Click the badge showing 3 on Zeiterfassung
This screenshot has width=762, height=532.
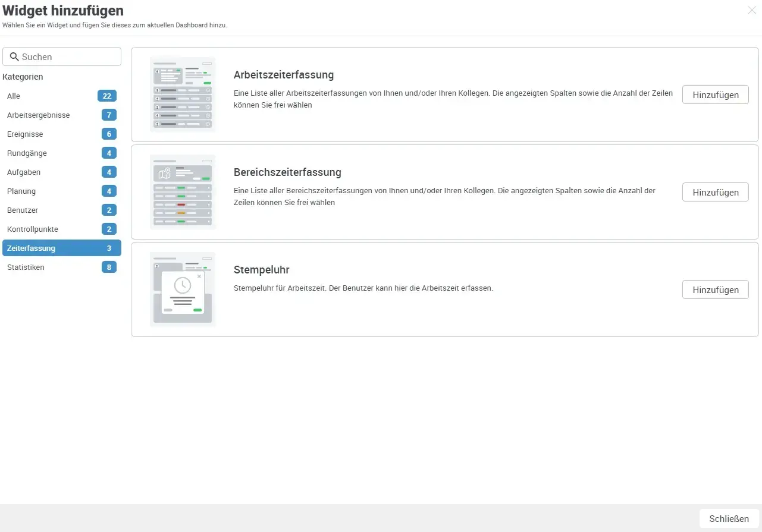coord(109,248)
